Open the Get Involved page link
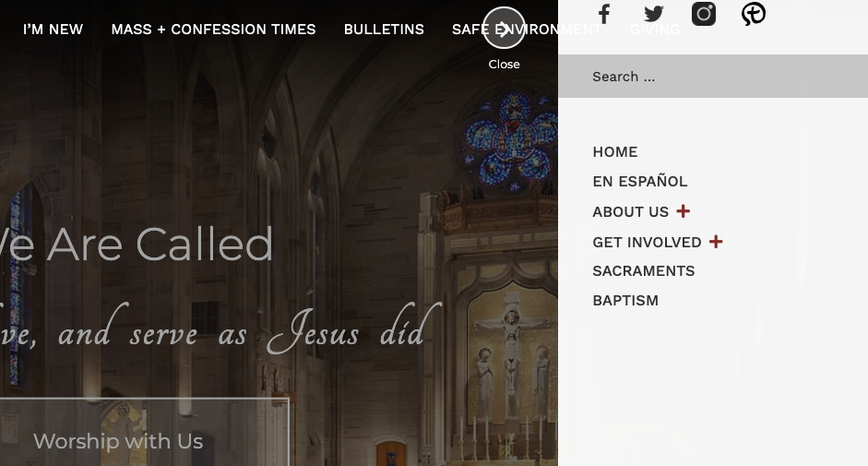 pos(647,243)
